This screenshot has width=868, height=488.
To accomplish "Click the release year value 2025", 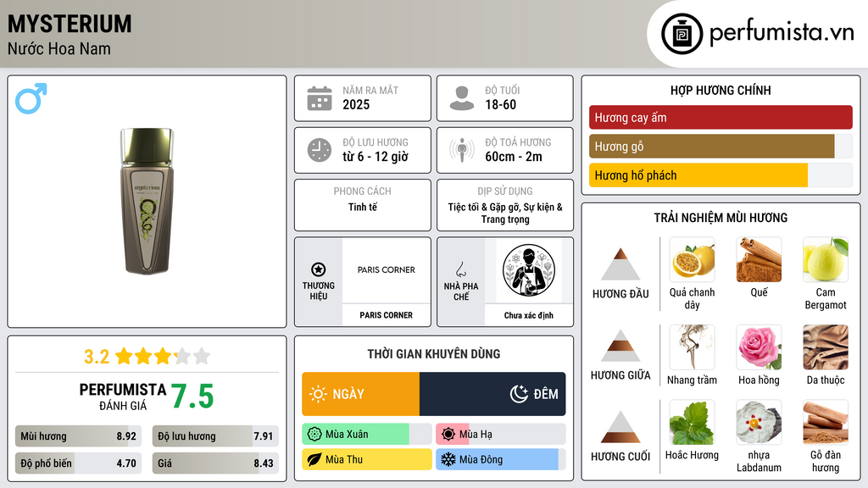I will (x=356, y=104).
